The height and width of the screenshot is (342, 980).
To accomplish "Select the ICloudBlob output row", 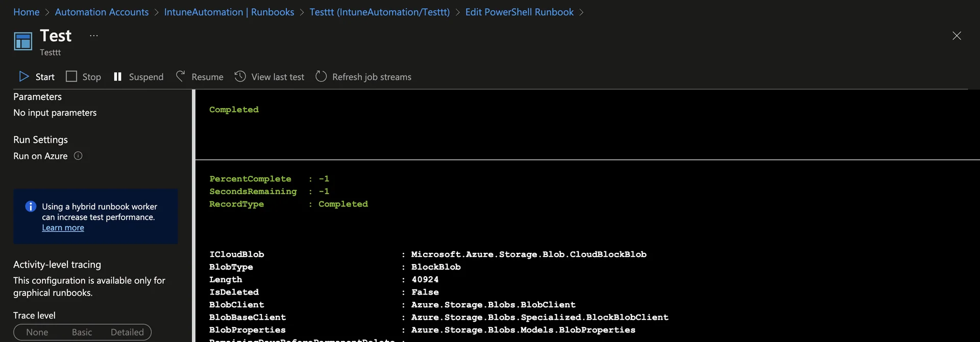I will (x=428, y=254).
